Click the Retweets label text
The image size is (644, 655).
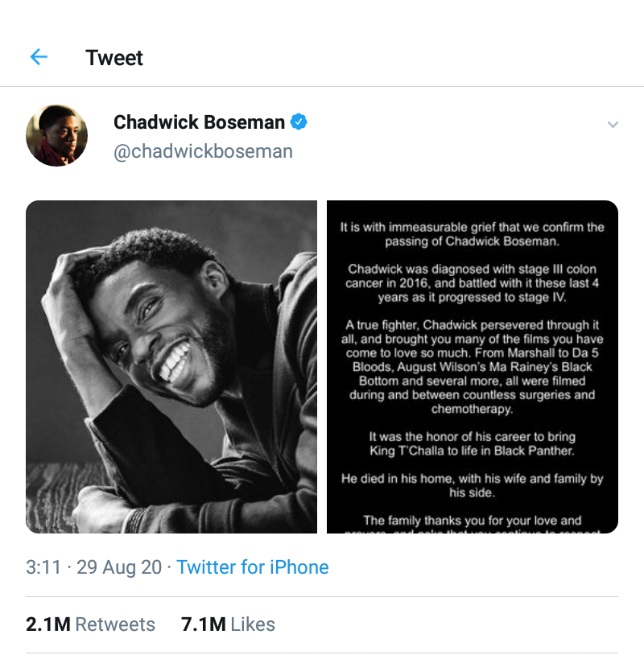pyautogui.click(x=115, y=624)
